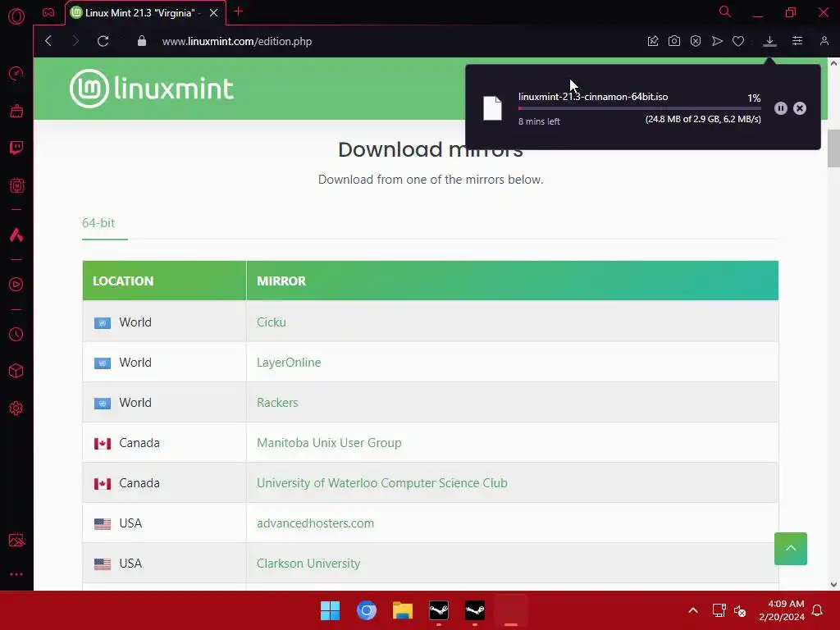Click the MIRROR column header
The height and width of the screenshot is (630, 840).
pyautogui.click(x=512, y=281)
